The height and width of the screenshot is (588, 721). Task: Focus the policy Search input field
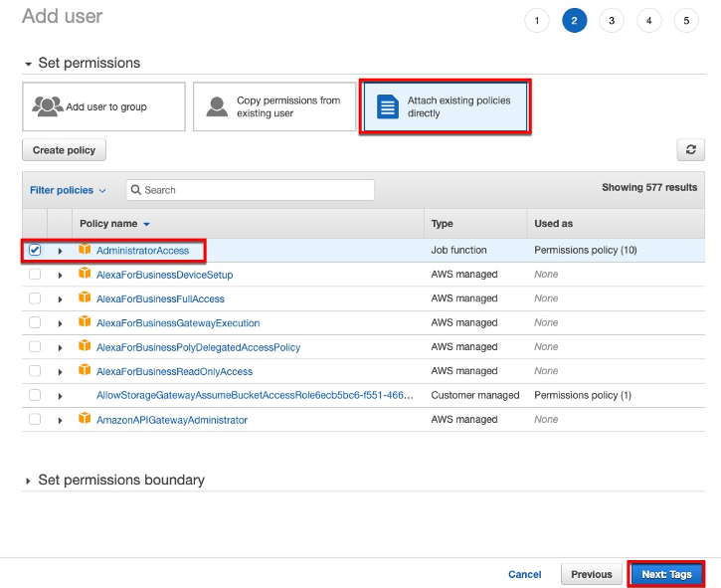pyautogui.click(x=251, y=190)
